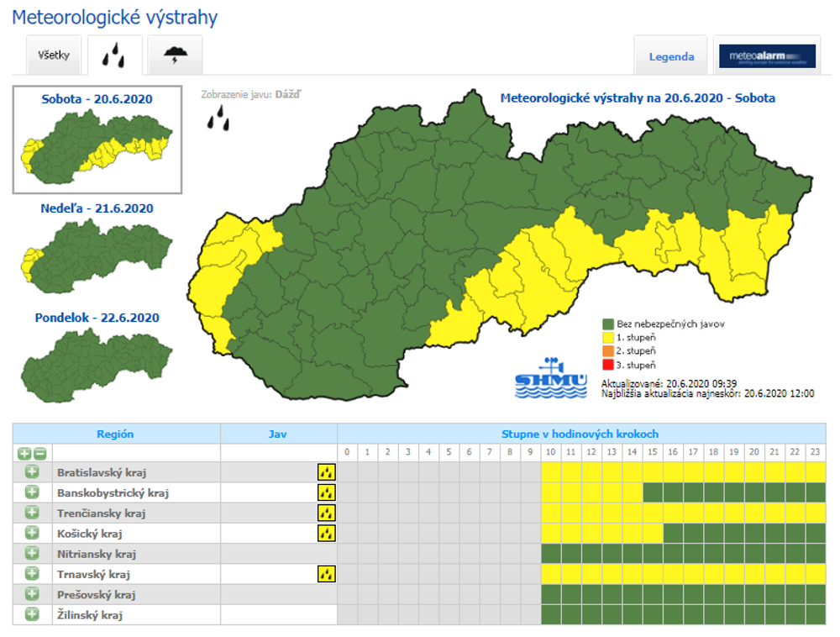Viewport: 840px width, 637px height.
Task: Expand the Nitriansky kraj row
Action: (32, 554)
